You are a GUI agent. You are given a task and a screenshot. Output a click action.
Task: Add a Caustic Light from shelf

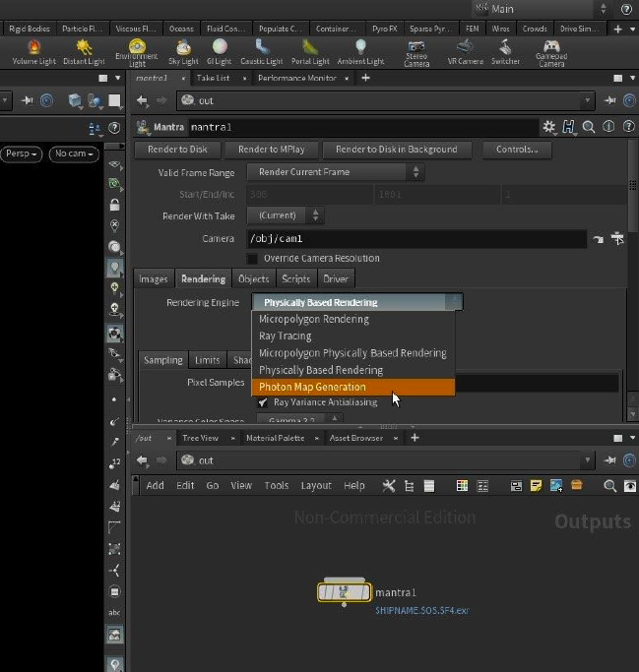coord(261,51)
